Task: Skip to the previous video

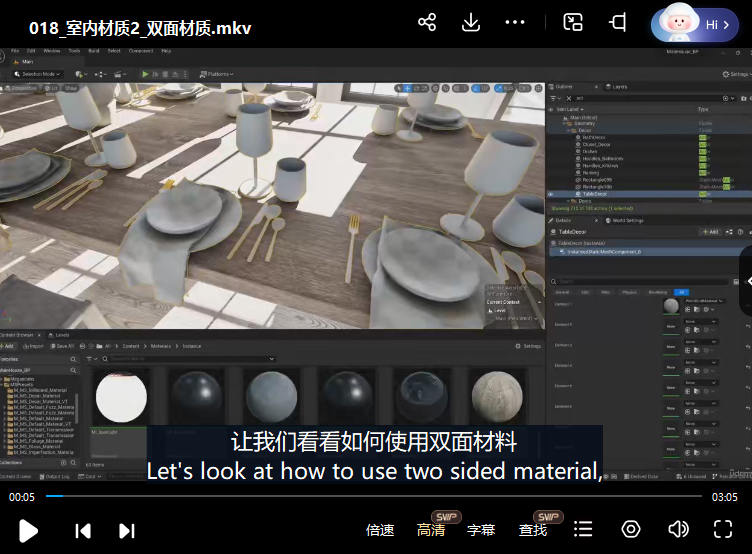Action: (83, 530)
